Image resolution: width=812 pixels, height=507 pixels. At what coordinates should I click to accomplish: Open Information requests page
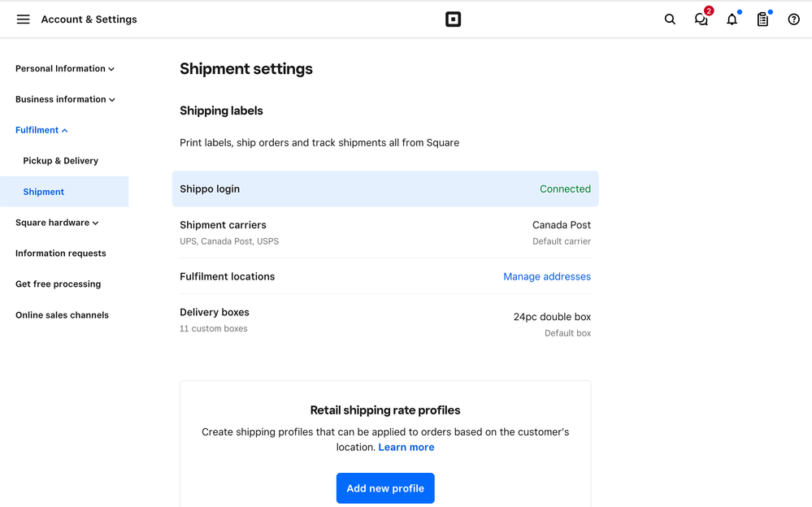click(61, 253)
